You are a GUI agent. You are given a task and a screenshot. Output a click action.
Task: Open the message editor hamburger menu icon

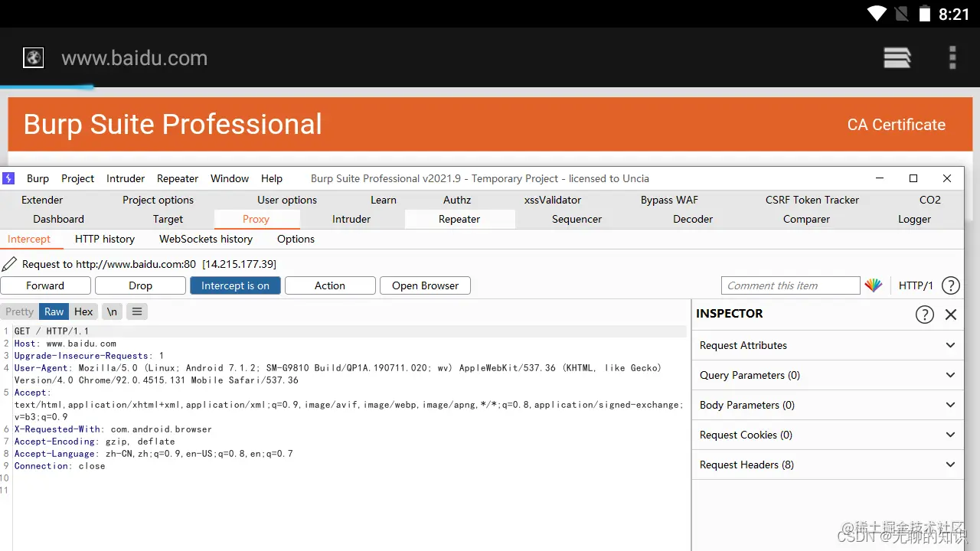tap(136, 311)
